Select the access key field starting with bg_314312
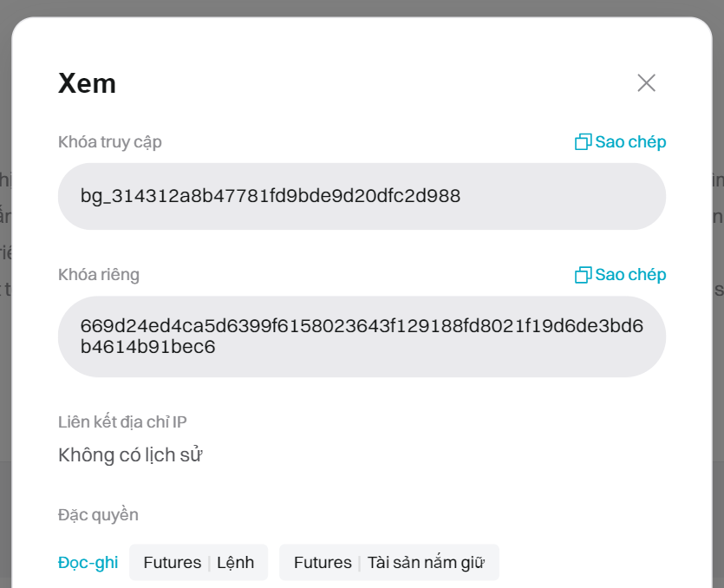Image resolution: width=724 pixels, height=588 pixels. pos(362,196)
